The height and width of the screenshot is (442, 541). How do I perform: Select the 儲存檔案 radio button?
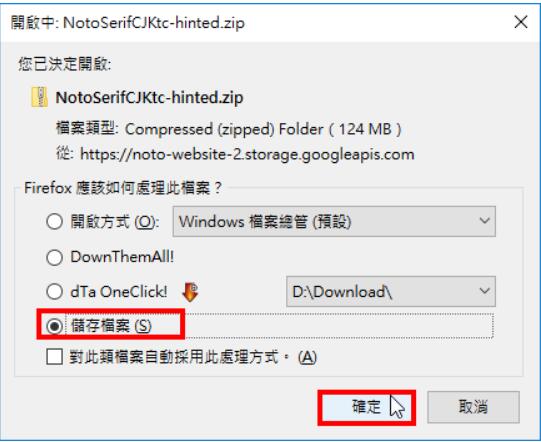[x=55, y=326]
